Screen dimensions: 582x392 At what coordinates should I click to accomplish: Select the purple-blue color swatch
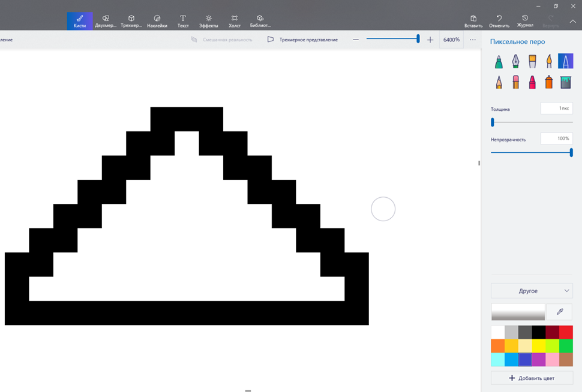point(525,360)
